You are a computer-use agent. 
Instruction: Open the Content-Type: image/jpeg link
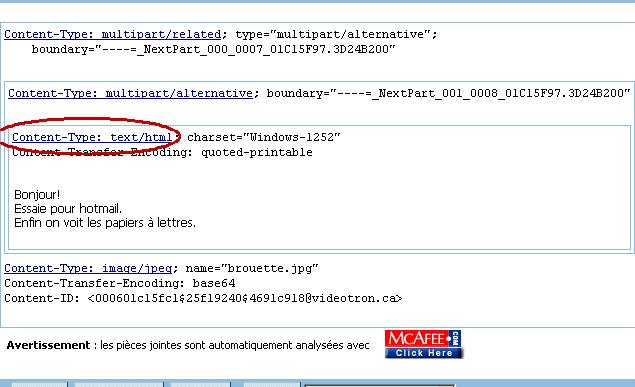click(88, 268)
